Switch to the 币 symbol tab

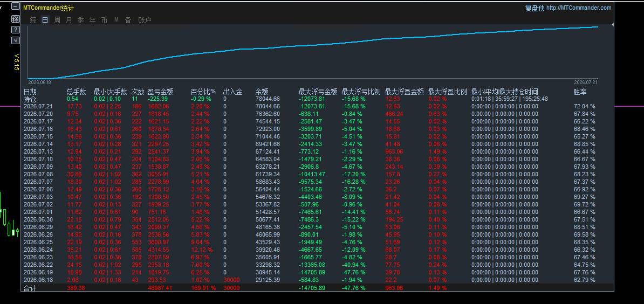click(x=104, y=20)
